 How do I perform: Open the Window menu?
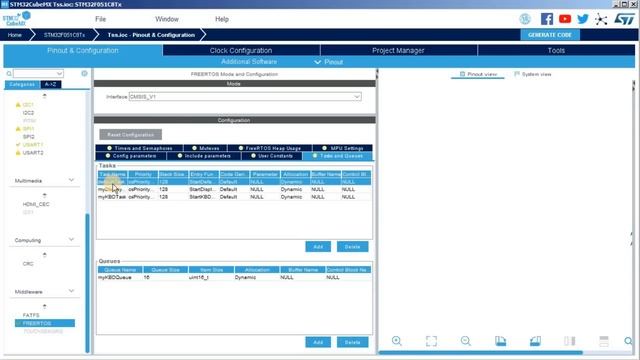coord(167,19)
